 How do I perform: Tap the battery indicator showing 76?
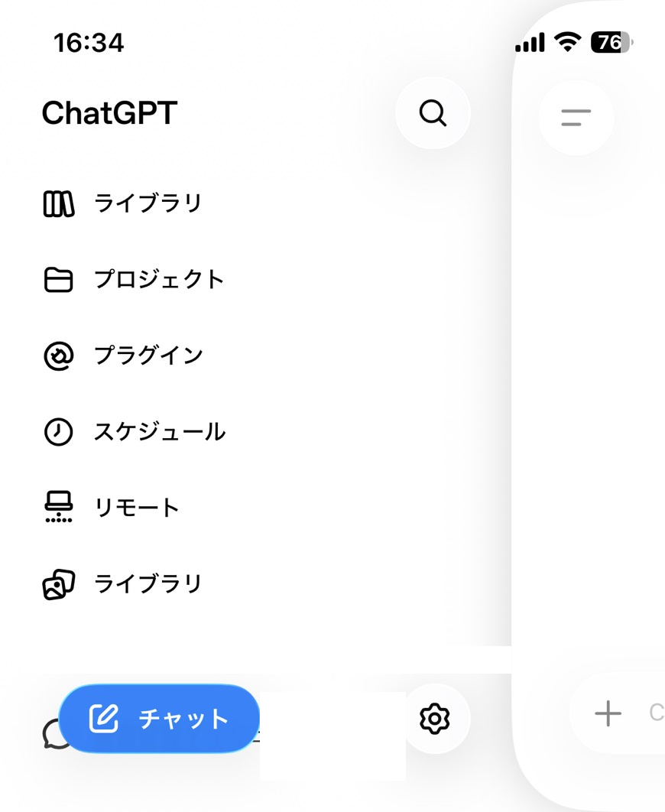pyautogui.click(x=611, y=42)
